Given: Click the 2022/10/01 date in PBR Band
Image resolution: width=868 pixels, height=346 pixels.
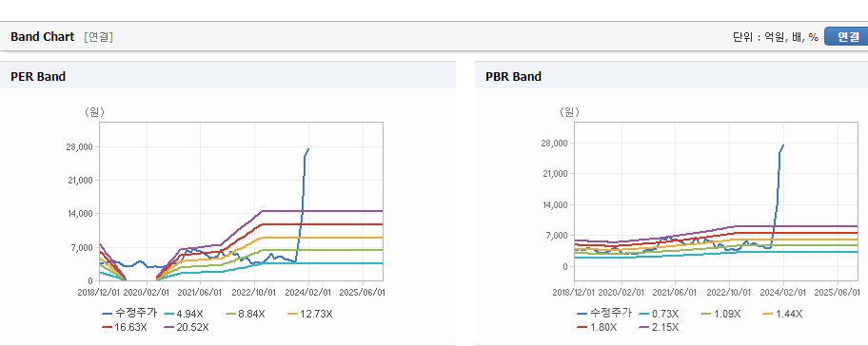Looking at the screenshot, I should click(x=730, y=292).
